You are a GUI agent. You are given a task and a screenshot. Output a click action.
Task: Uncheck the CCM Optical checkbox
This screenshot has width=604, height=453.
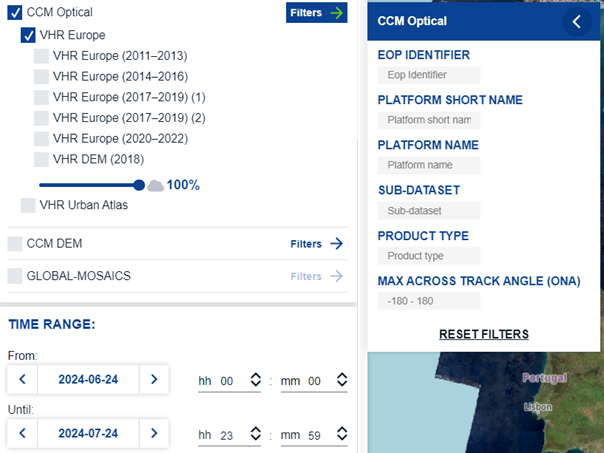[x=14, y=13]
